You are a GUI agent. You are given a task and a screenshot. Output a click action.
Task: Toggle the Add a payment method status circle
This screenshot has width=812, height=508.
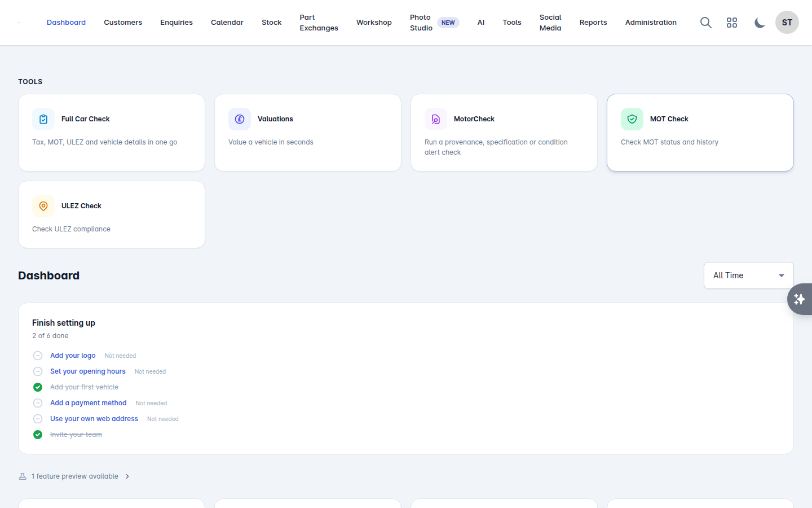38,403
